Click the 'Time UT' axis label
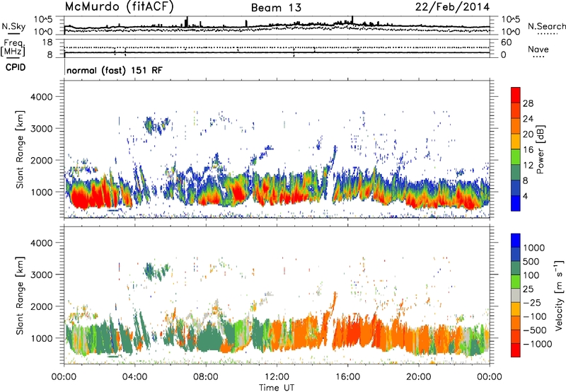This screenshot has width=566, height=392. 277,388
